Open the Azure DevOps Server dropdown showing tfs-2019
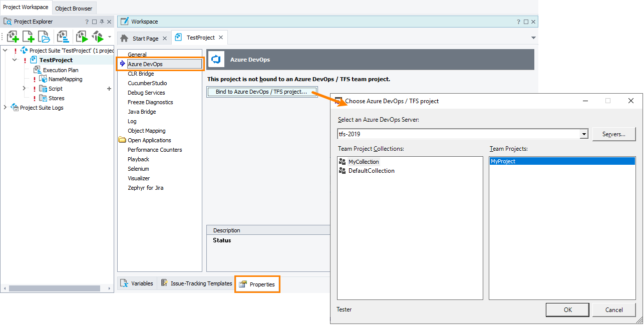Image resolution: width=644 pixels, height=325 pixels. click(x=584, y=134)
